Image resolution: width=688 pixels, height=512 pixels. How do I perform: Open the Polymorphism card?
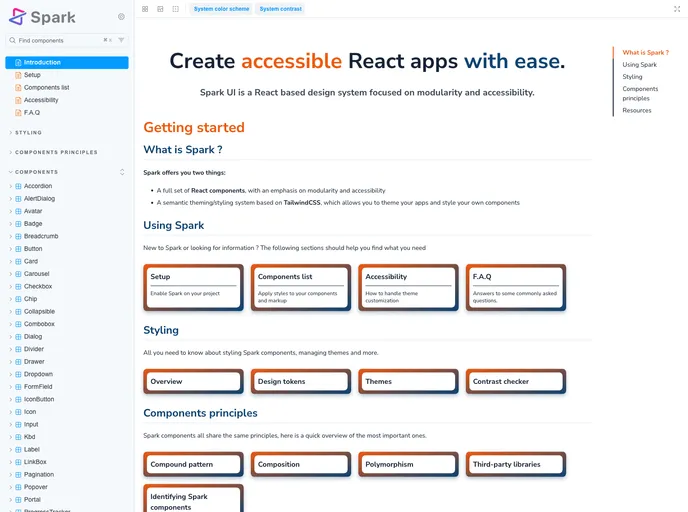pos(408,465)
